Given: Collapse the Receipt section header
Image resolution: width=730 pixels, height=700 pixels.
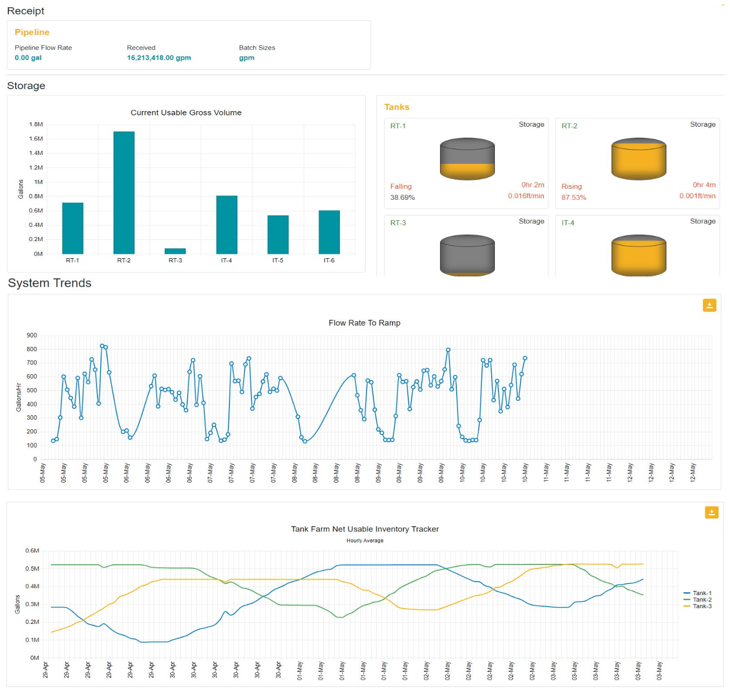Looking at the screenshot, I should click(x=26, y=10).
